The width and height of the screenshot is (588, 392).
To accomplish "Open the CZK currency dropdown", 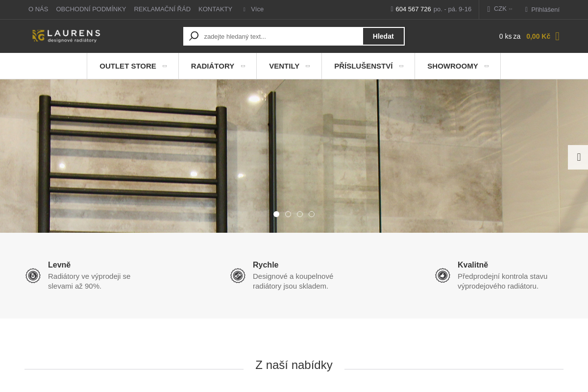I will point(500,9).
